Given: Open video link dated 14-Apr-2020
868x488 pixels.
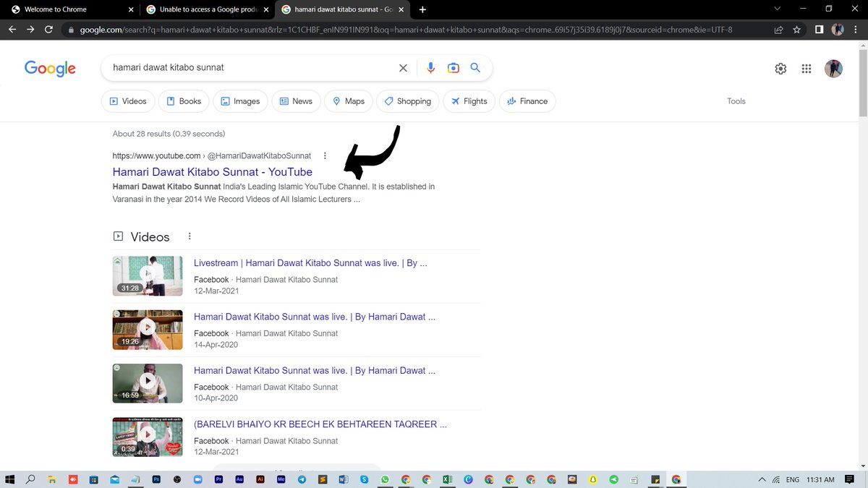Looking at the screenshot, I should [315, 317].
